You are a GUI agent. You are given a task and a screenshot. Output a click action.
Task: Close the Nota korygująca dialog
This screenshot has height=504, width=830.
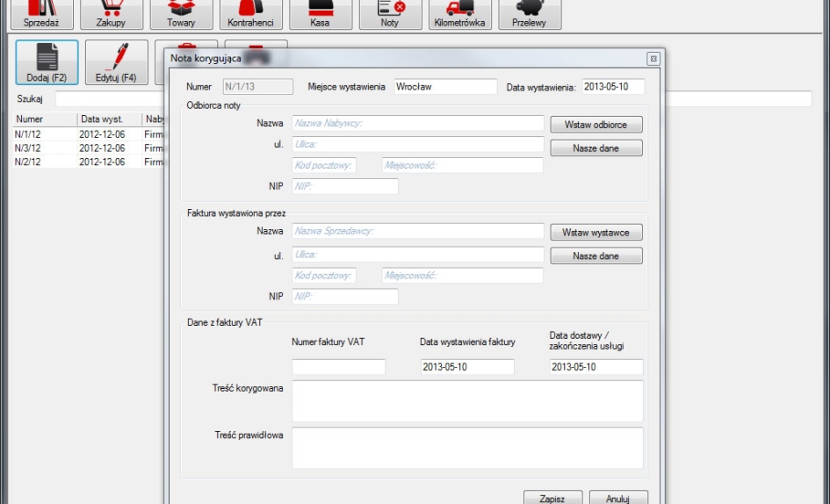click(x=653, y=59)
